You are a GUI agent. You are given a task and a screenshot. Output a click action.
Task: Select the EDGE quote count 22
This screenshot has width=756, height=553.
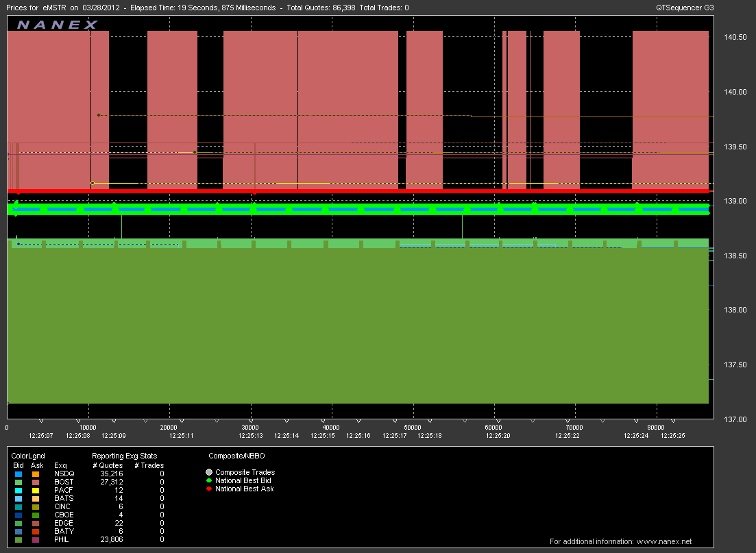point(119,523)
